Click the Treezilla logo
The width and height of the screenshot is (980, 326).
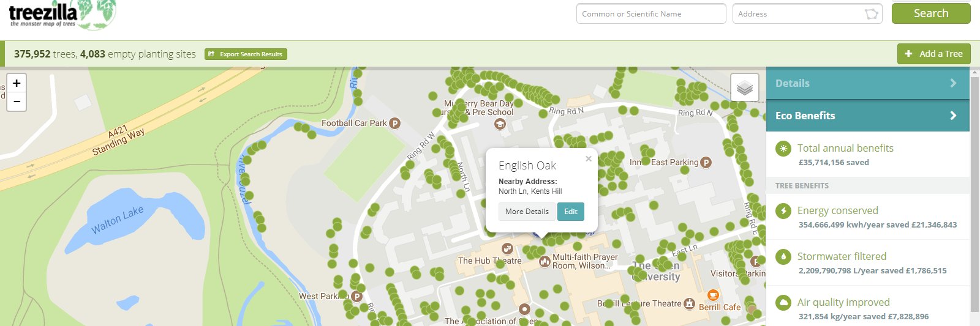[x=62, y=14]
